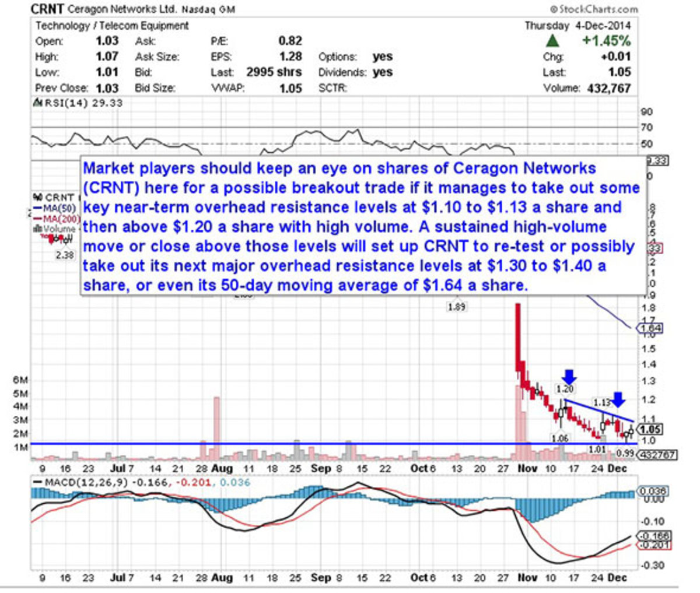Click the 432767 volume tag on the right axis

658,454
